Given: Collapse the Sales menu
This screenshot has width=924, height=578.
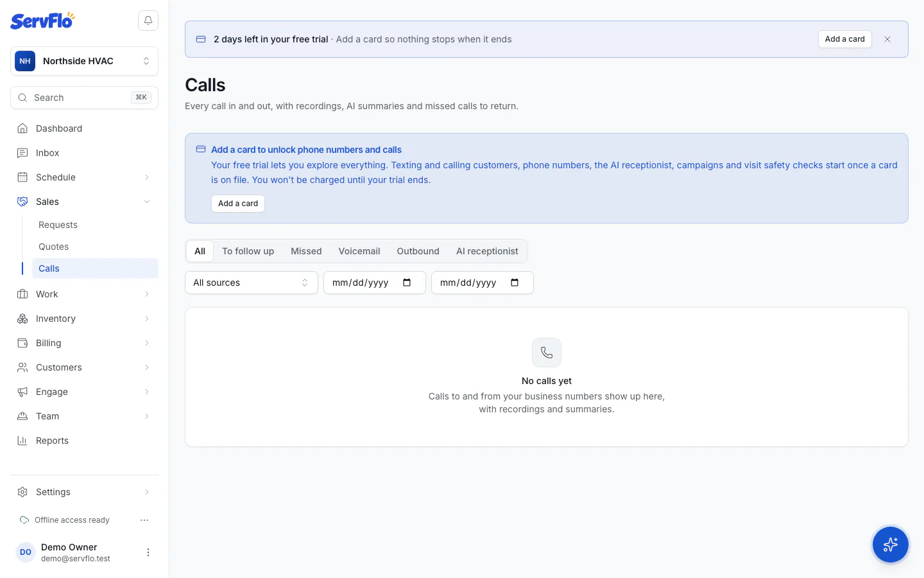Looking at the screenshot, I should click(x=84, y=202).
